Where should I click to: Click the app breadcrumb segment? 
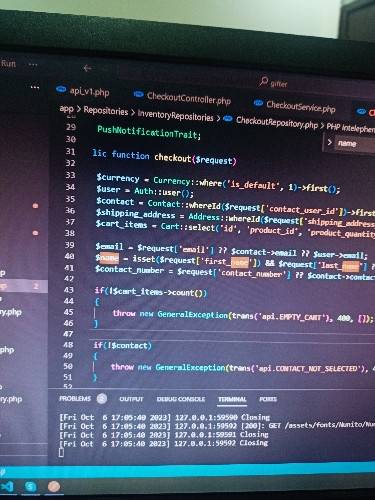point(66,108)
